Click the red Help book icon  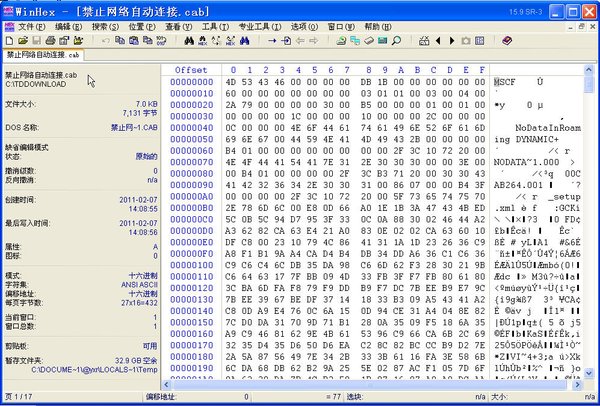(x=507, y=41)
